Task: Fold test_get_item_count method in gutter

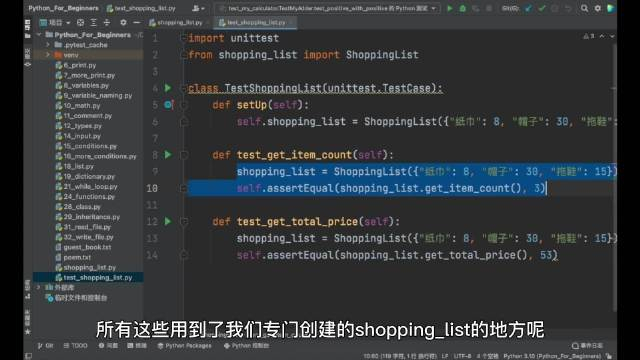Action: [184, 155]
